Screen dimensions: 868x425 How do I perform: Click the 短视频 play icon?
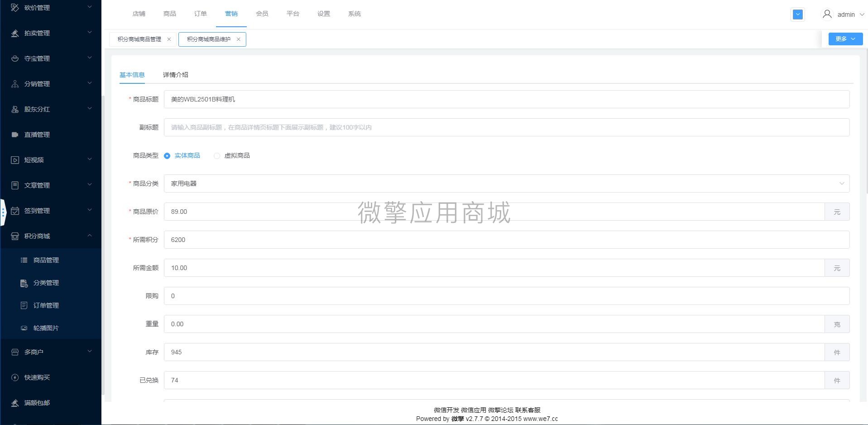pos(15,160)
